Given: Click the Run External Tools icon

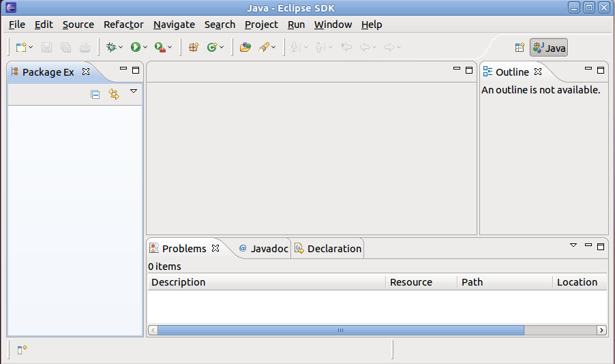Looking at the screenshot, I should pos(160,48).
